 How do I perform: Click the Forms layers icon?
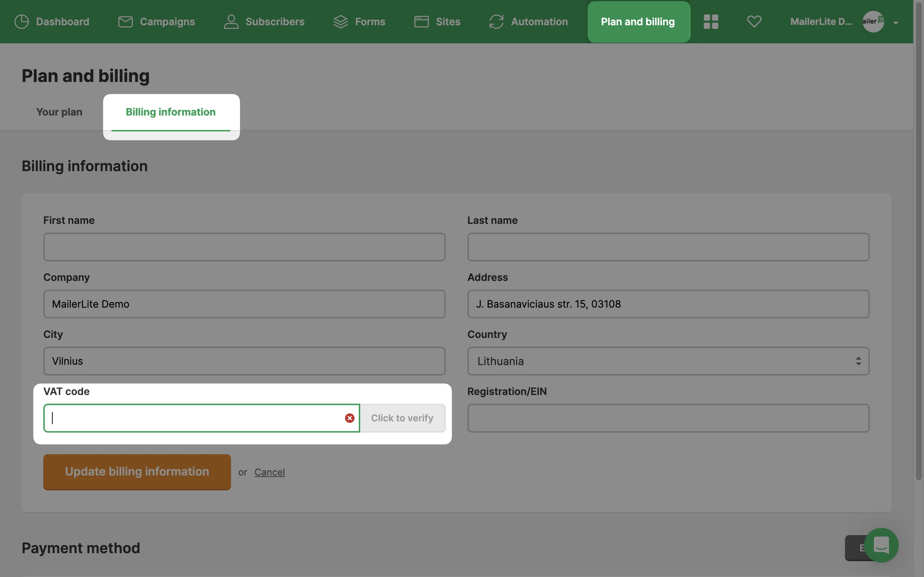(340, 22)
